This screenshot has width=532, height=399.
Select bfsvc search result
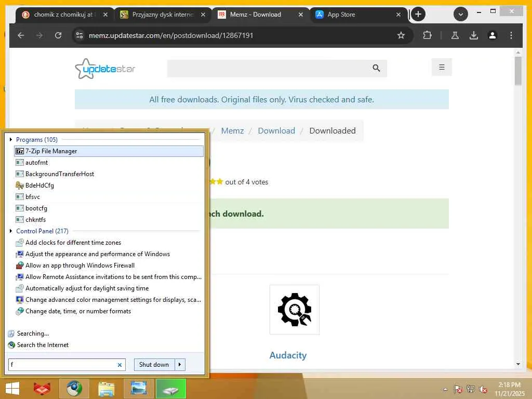[109, 197]
